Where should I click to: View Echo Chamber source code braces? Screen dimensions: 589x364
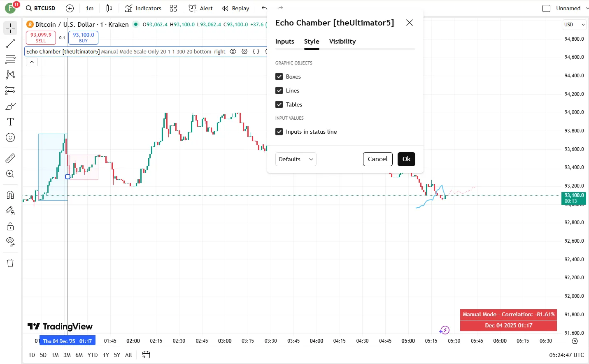pos(256,51)
